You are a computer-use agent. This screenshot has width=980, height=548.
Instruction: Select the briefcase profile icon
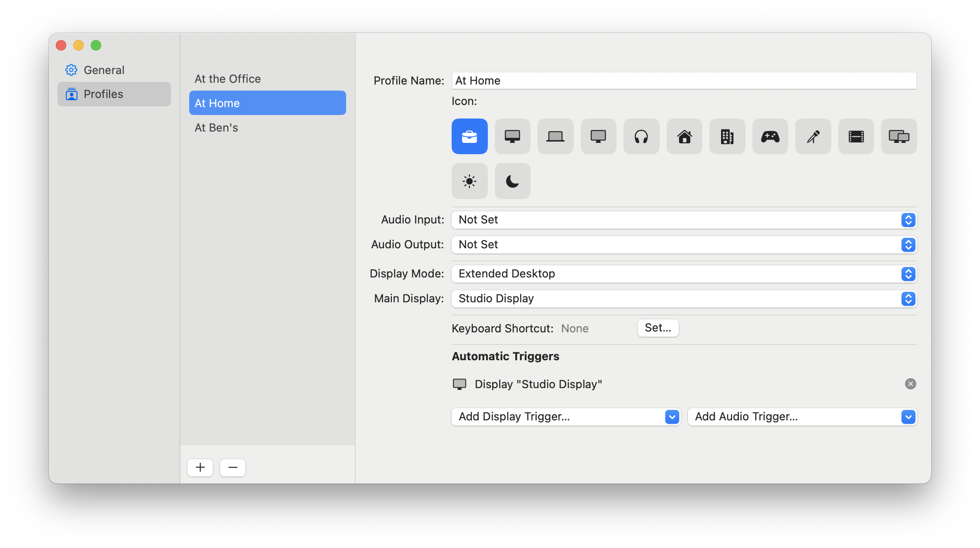[x=469, y=136]
